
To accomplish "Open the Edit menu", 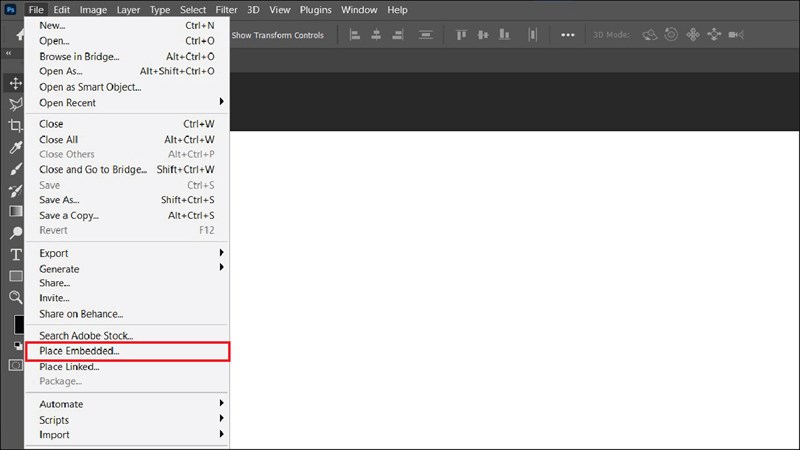I will [61, 10].
